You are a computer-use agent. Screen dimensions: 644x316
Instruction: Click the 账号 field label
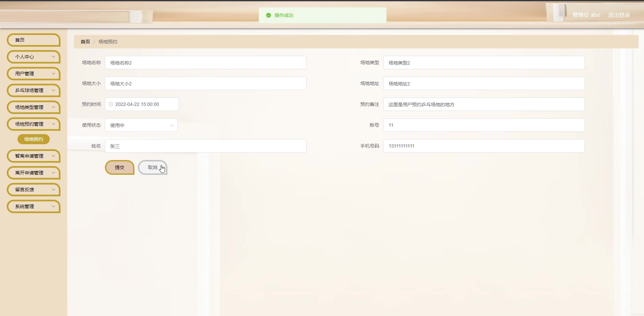tap(374, 125)
